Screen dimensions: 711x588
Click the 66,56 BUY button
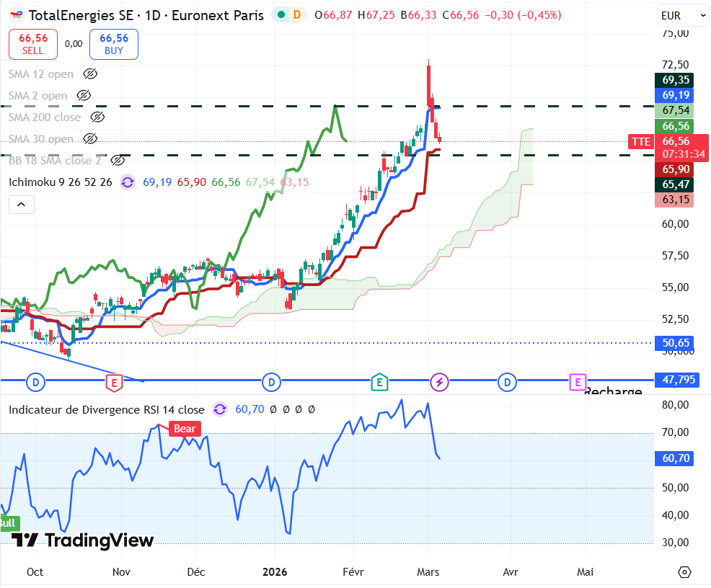click(x=114, y=44)
